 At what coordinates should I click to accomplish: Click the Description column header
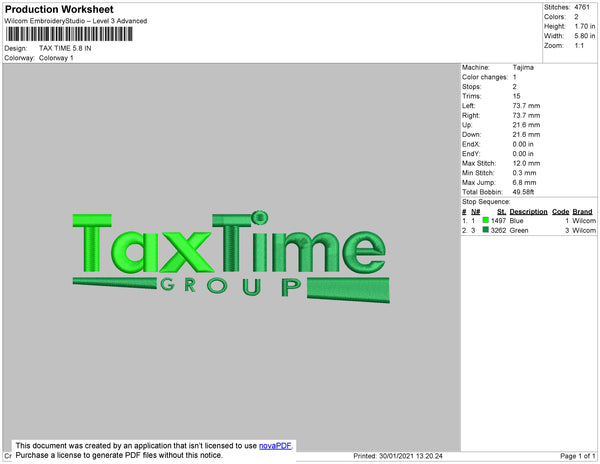[528, 212]
